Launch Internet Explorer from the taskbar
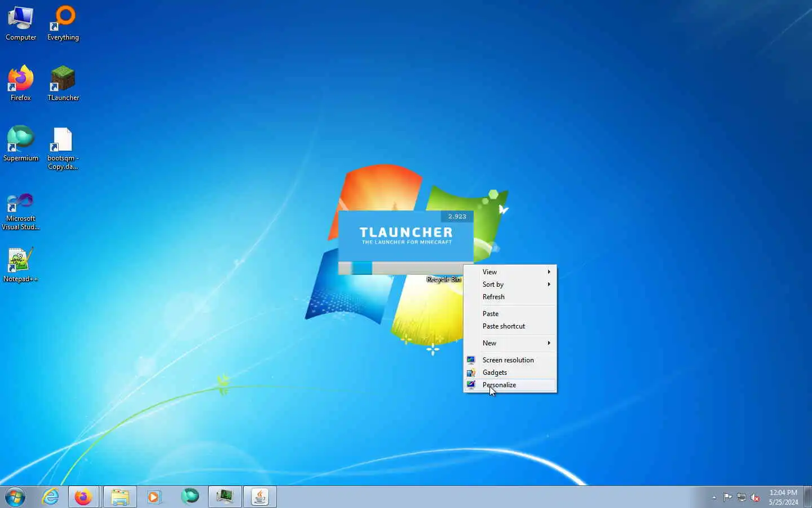The image size is (812, 508). [51, 497]
